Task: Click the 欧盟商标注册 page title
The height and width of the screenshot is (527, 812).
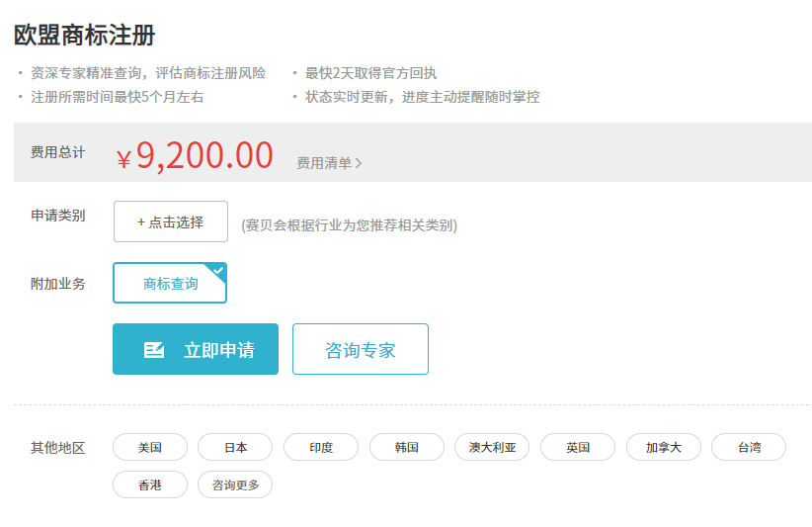Action: (x=84, y=35)
